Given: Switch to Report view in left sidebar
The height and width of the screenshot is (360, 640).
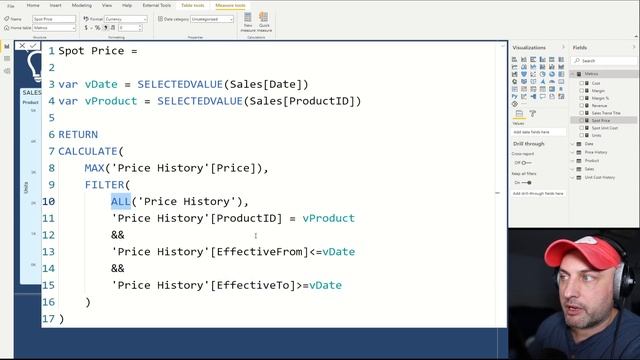Looking at the screenshot, I should [7, 47].
